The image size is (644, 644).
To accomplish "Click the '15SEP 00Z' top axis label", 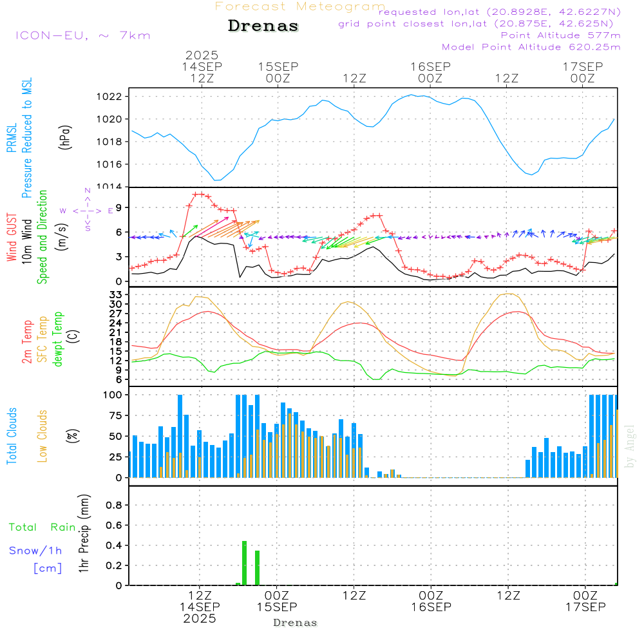I will click(x=278, y=72).
